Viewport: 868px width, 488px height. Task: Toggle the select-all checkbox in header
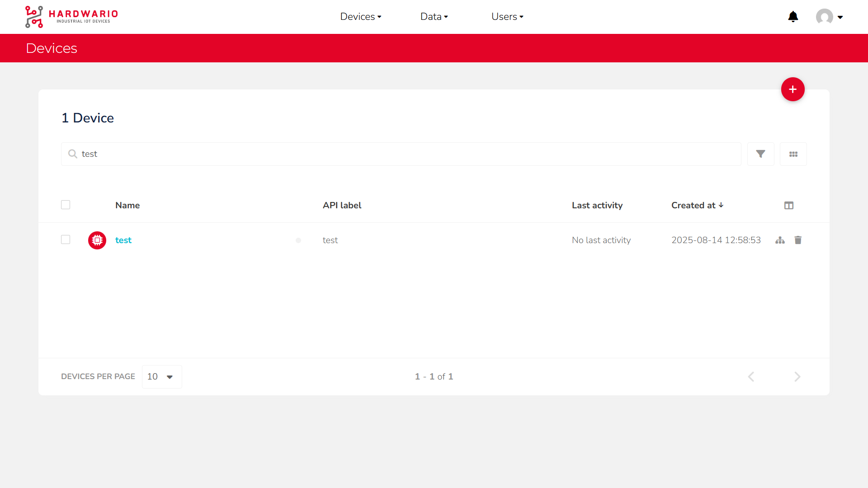pos(66,205)
